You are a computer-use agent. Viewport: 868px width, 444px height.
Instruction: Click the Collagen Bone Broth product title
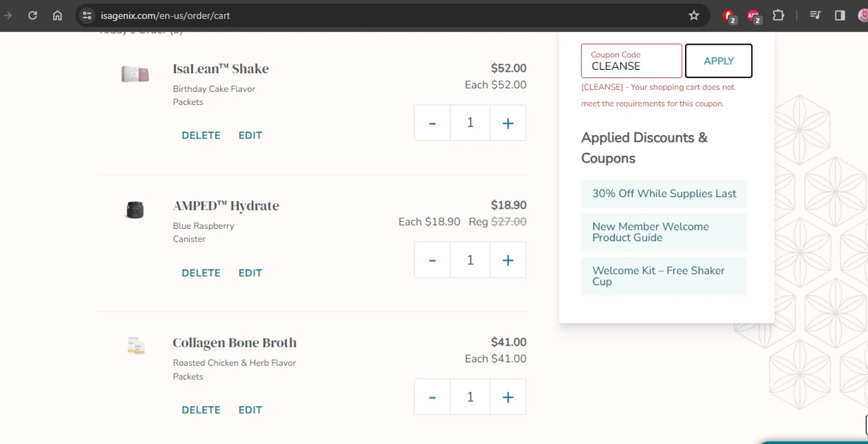pyautogui.click(x=234, y=343)
